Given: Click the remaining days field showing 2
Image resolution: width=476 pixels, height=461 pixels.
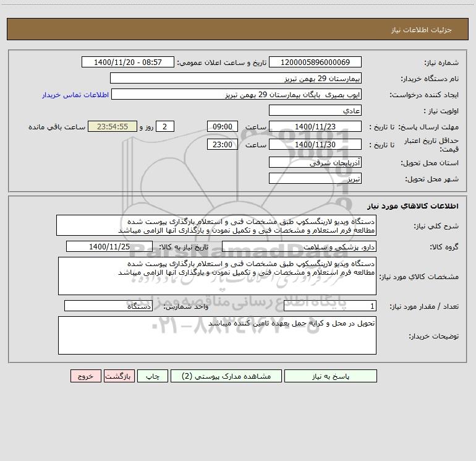Looking at the screenshot, I should point(165,126).
